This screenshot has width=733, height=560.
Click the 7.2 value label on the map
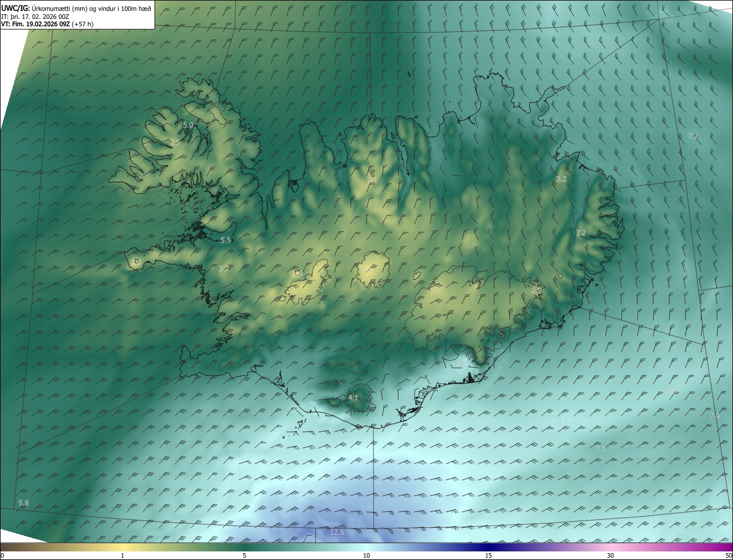(x=693, y=136)
